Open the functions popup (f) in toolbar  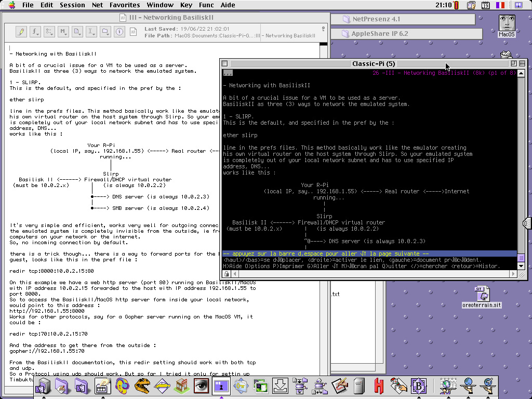pos(36,32)
